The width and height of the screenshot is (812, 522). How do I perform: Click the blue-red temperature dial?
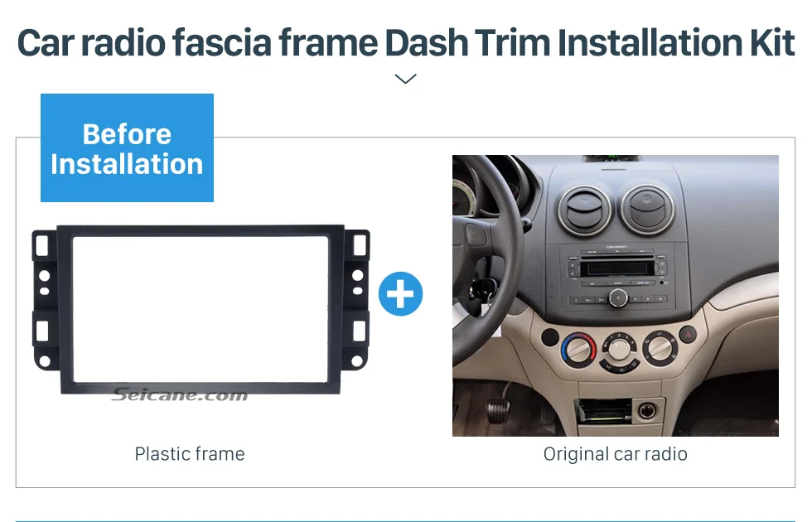[578, 349]
